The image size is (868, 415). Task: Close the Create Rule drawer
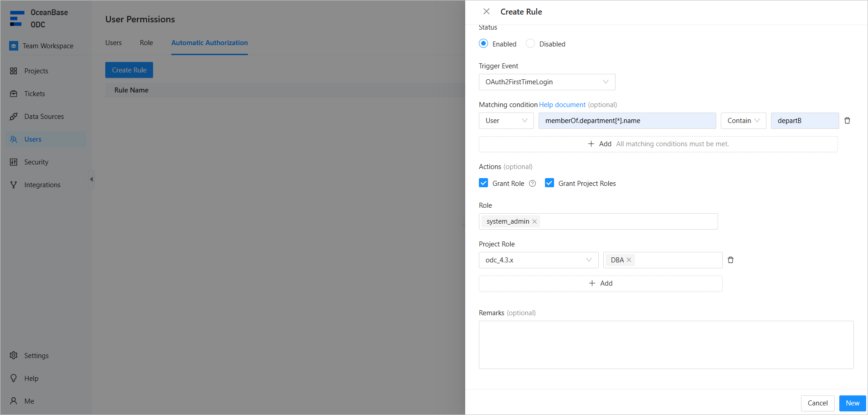[486, 12]
